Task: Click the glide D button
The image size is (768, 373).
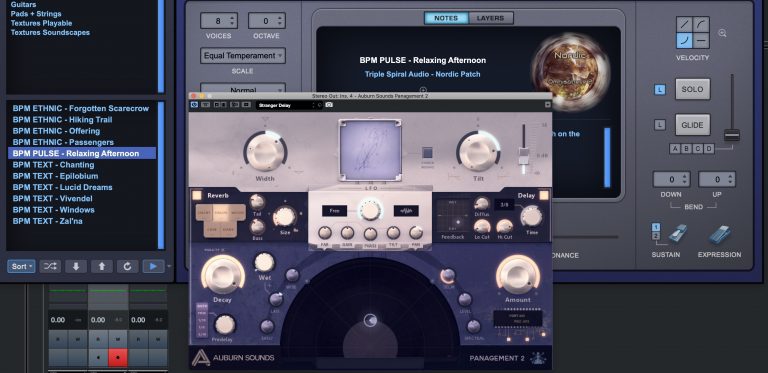Action: [x=709, y=149]
